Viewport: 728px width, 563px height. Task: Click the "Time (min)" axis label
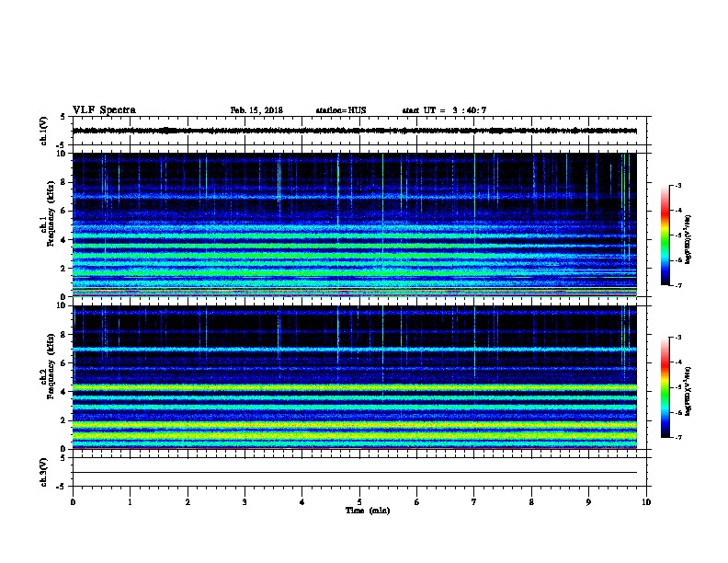click(368, 511)
